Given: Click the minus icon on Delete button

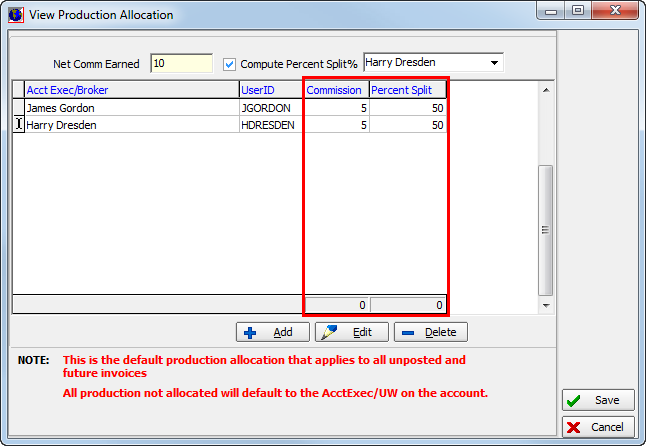Looking at the screenshot, I should coord(408,332).
